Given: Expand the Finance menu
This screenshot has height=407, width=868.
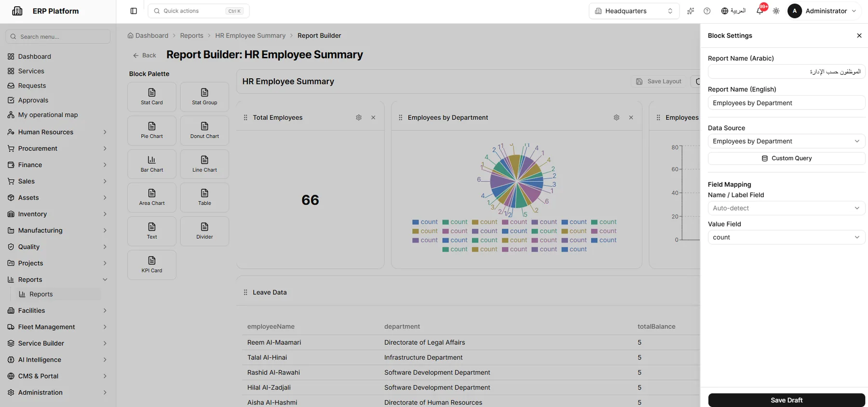Looking at the screenshot, I should [x=58, y=165].
